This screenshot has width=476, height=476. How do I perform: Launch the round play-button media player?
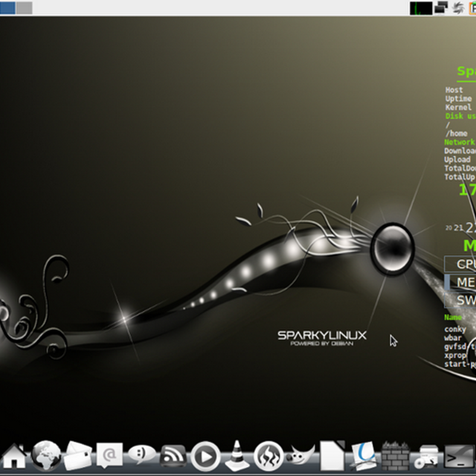point(205,456)
